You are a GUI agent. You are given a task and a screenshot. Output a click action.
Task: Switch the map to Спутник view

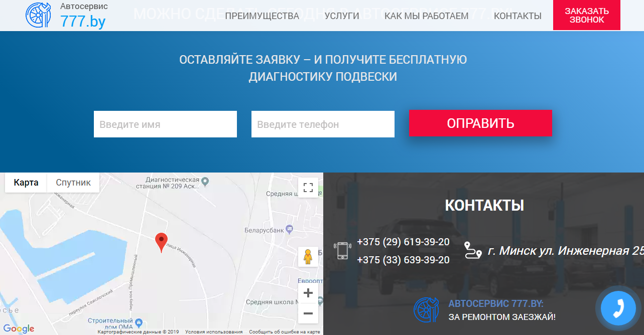(73, 183)
